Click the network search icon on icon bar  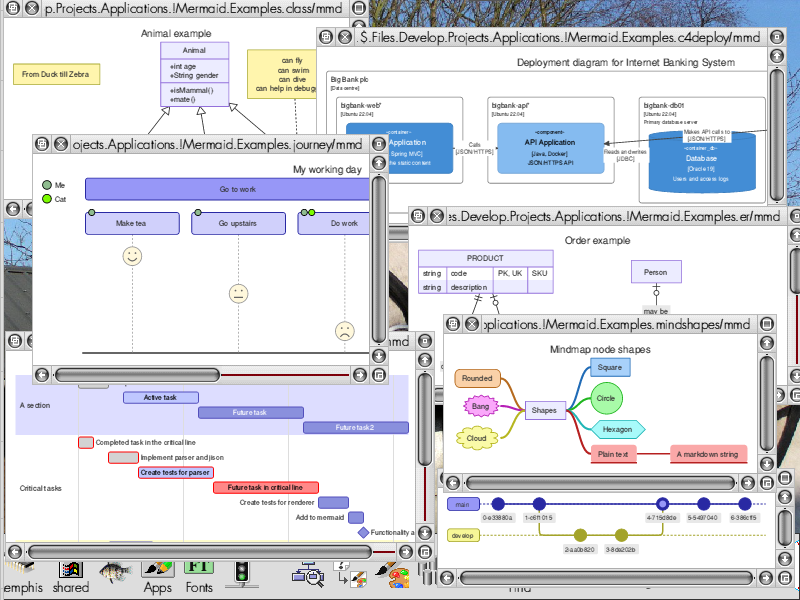308,573
